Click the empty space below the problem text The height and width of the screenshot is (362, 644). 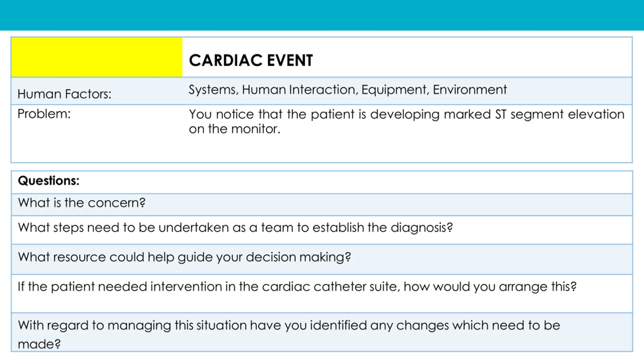[x=407, y=150]
